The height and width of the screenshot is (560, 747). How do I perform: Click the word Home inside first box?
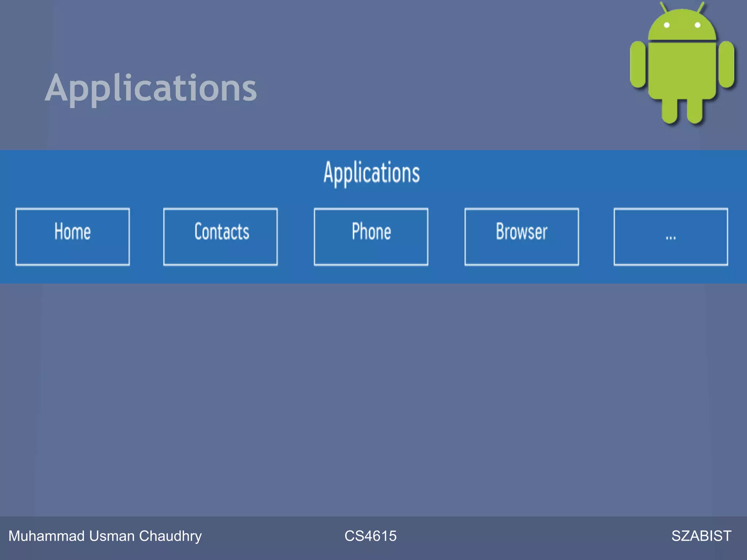[73, 232]
